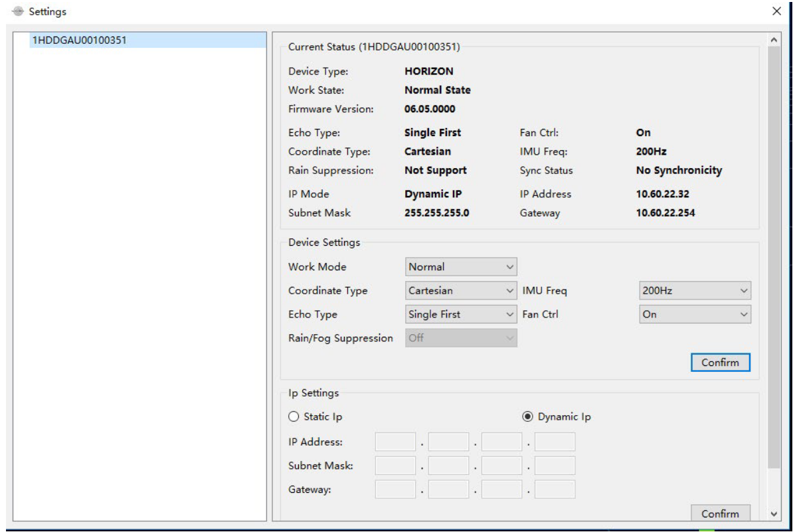The width and height of the screenshot is (795, 532).
Task: Click the IP Address value 10.60.22.32
Action: [662, 194]
